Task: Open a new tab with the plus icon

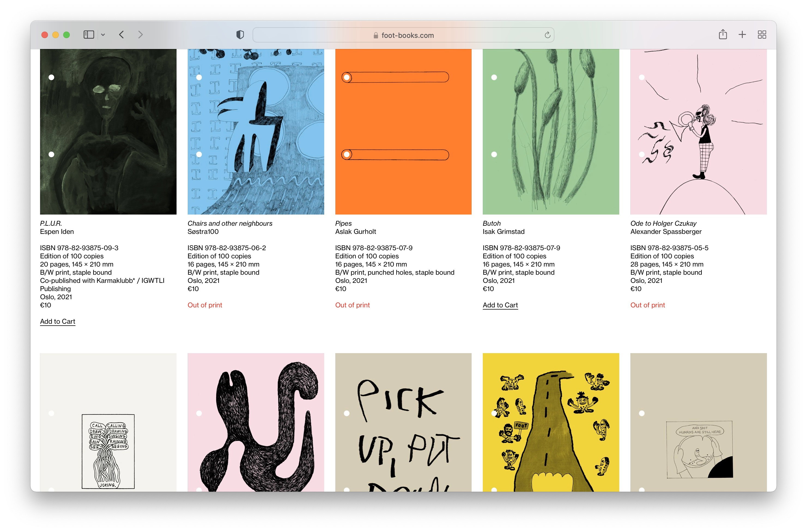Action: 742,35
